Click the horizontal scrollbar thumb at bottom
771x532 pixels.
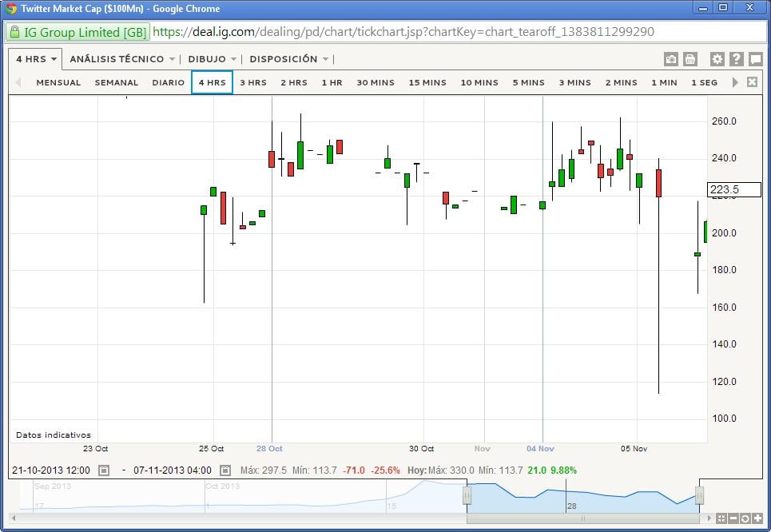(583, 518)
